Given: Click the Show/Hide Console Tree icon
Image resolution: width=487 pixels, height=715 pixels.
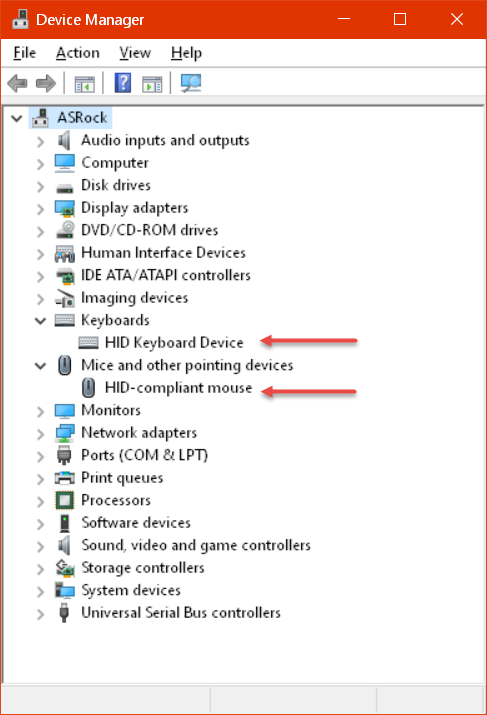Looking at the screenshot, I should click(x=84, y=84).
